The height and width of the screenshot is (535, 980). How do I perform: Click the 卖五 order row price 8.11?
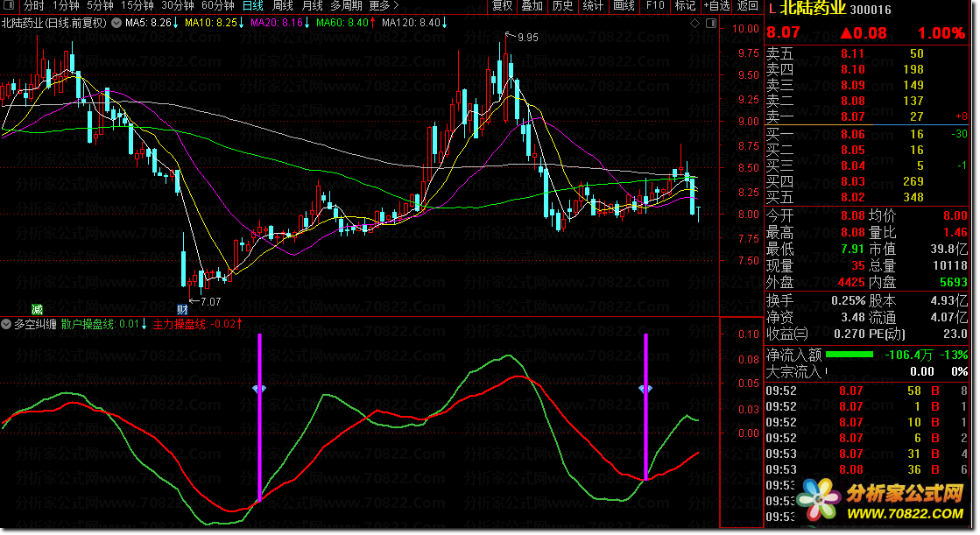(852, 53)
